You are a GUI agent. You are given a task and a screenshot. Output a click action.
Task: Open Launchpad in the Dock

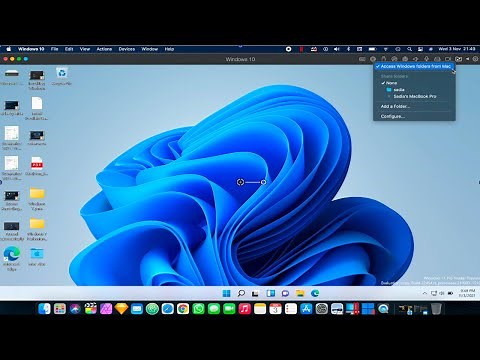[60, 309]
